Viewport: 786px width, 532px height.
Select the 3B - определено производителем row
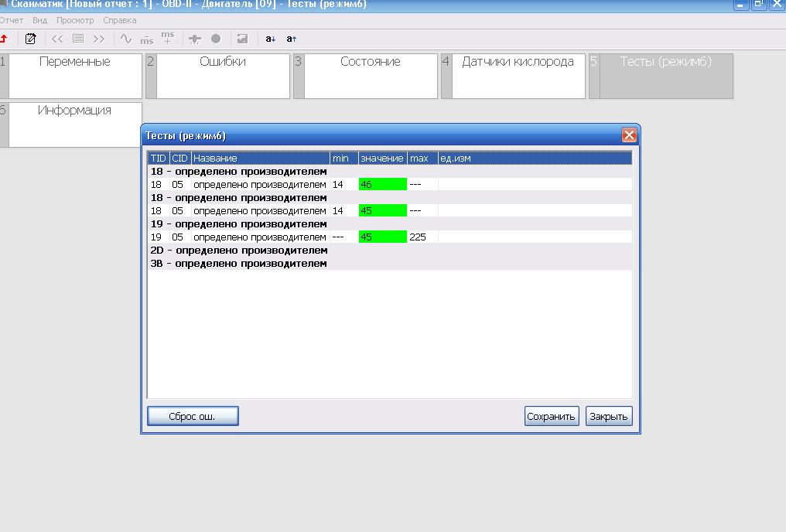pyautogui.click(x=389, y=263)
